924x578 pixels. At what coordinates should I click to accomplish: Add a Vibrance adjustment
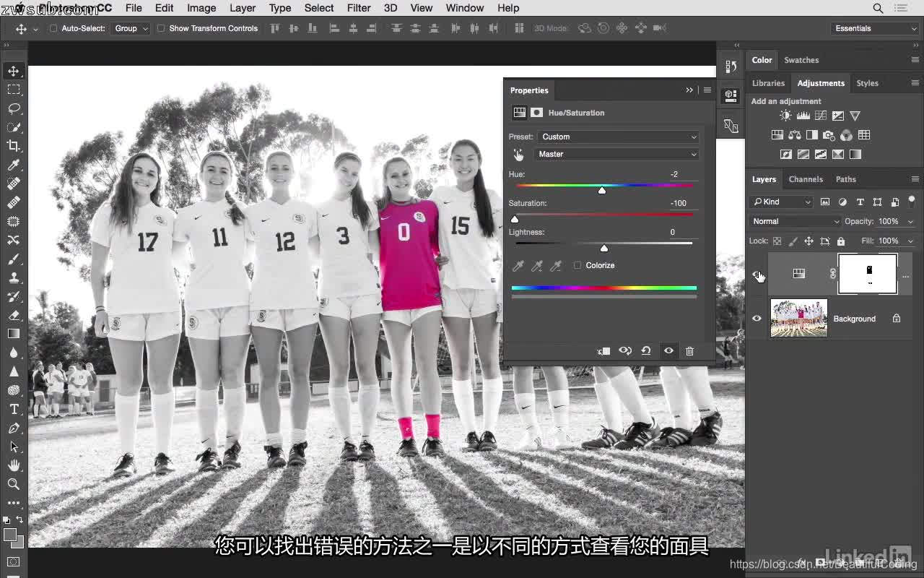855,116
